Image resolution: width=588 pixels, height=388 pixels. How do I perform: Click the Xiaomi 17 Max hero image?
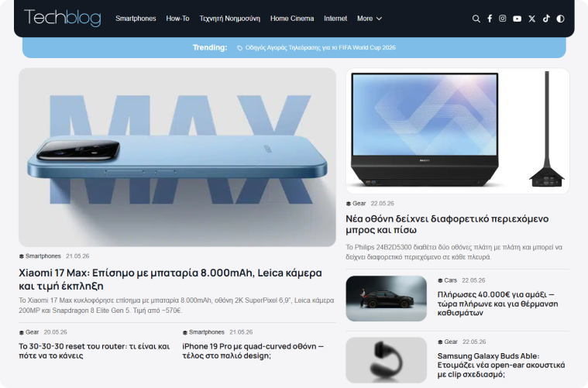click(x=177, y=157)
